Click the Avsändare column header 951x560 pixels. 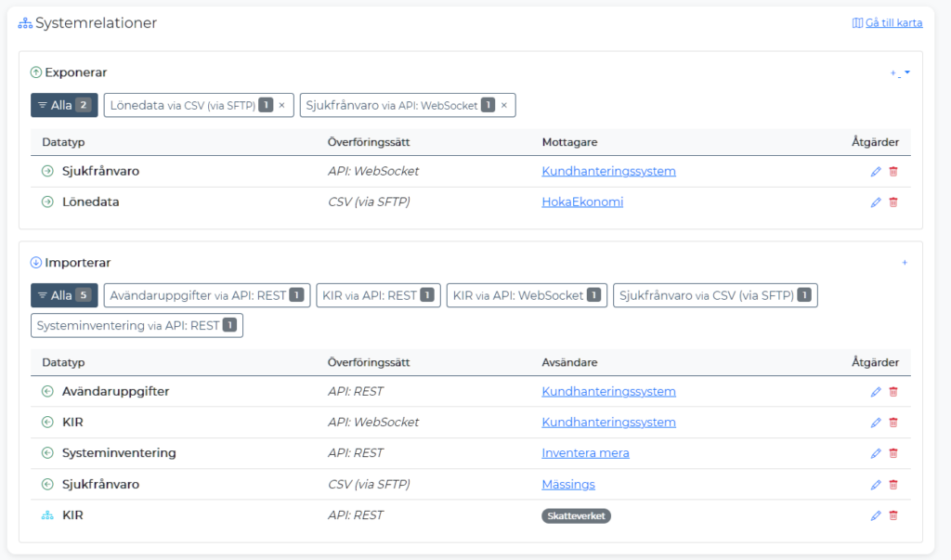tap(569, 362)
